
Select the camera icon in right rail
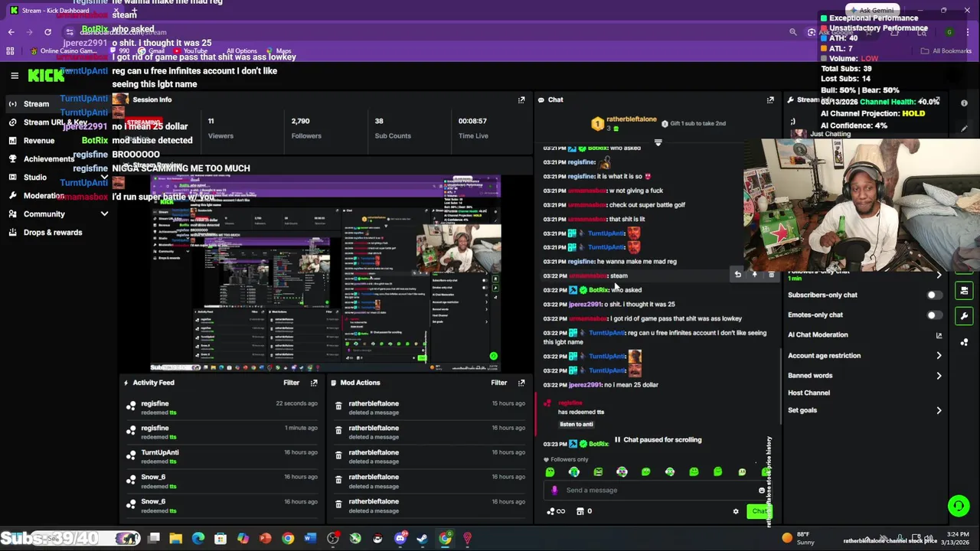click(x=964, y=291)
